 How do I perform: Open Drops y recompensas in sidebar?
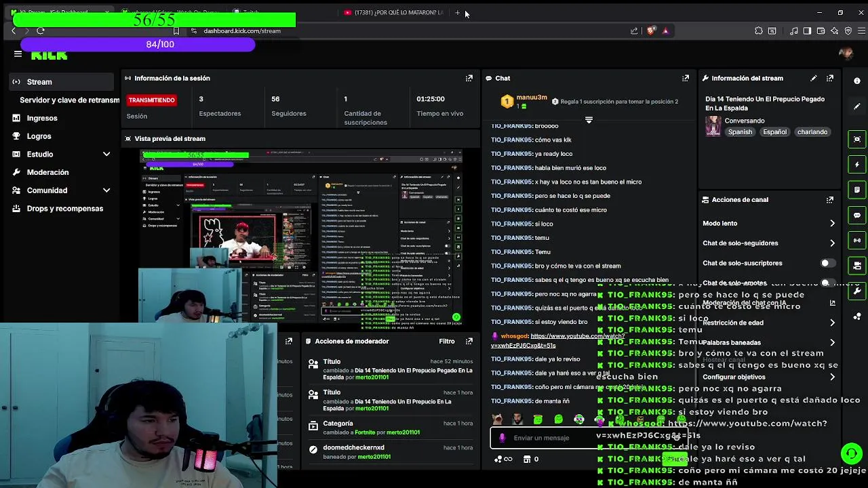pos(65,208)
